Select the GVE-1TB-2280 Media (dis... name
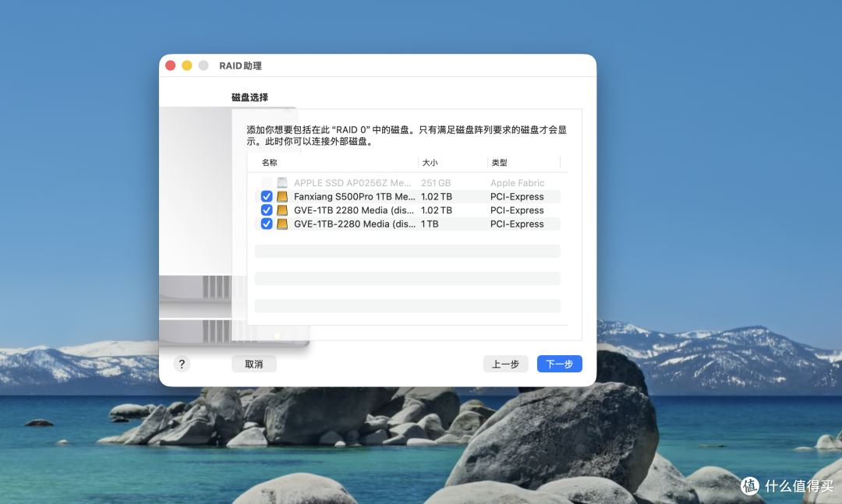This screenshot has height=504, width=842. [x=355, y=224]
